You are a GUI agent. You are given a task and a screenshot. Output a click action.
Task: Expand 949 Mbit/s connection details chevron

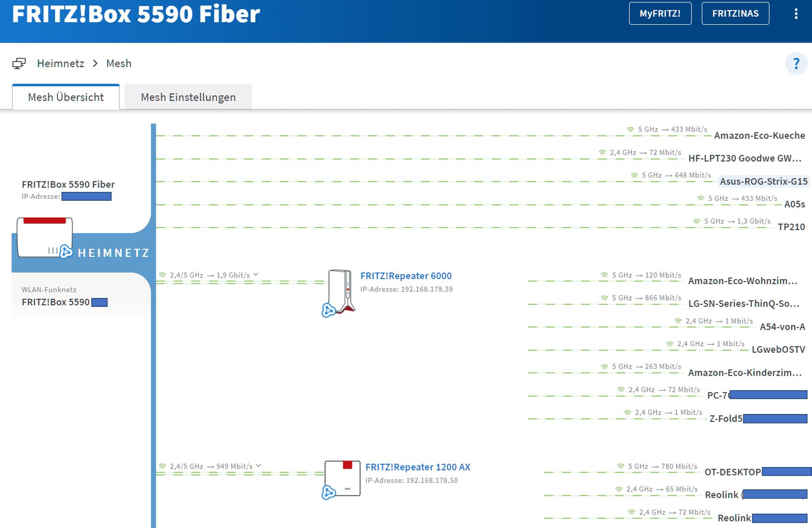tap(258, 466)
